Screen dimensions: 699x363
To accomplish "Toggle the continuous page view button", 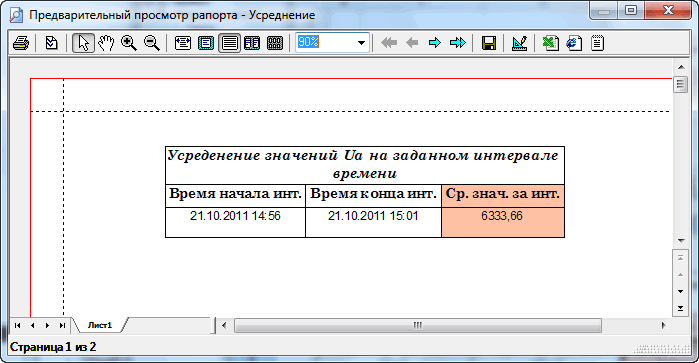I will tap(229, 43).
